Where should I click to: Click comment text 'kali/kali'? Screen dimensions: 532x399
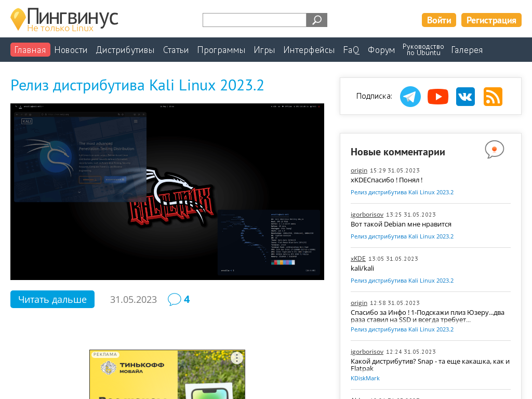(362, 269)
